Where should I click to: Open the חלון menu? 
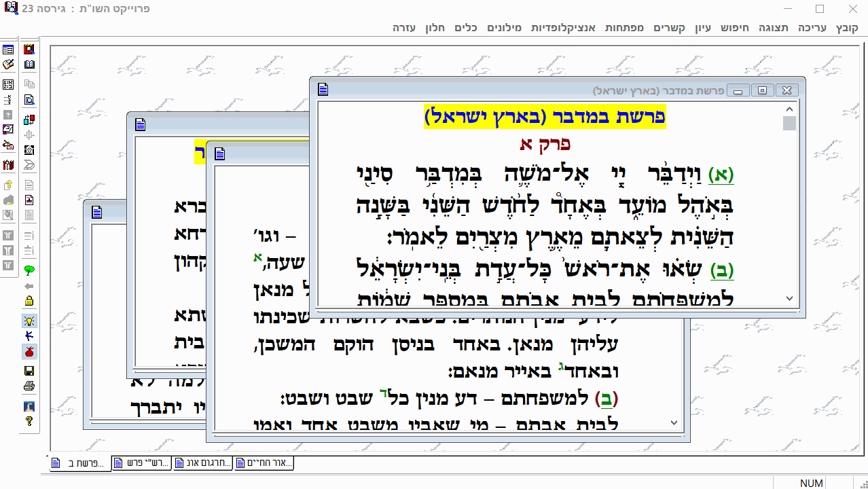[x=435, y=28]
